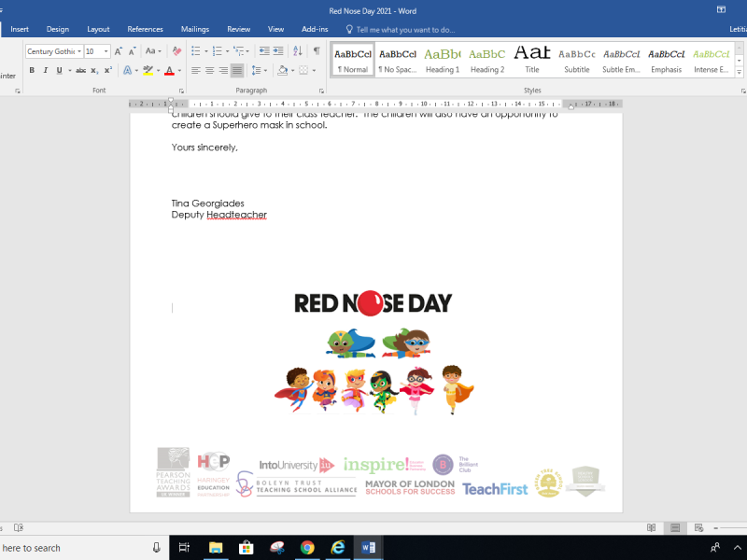Click the Sort icon in Paragraph group
Image resolution: width=747 pixels, height=560 pixels.
[299, 51]
